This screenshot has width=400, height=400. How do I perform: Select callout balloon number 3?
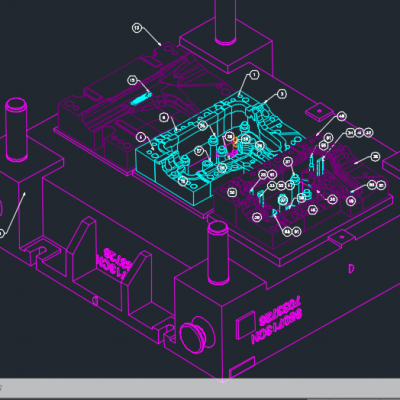pyautogui.click(x=282, y=94)
